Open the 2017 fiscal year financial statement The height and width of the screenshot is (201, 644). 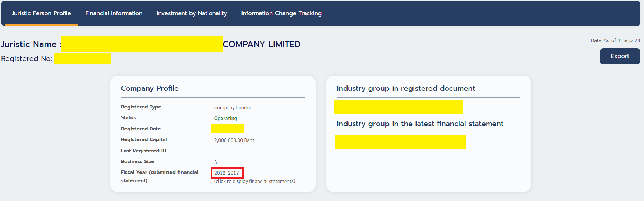(x=233, y=173)
